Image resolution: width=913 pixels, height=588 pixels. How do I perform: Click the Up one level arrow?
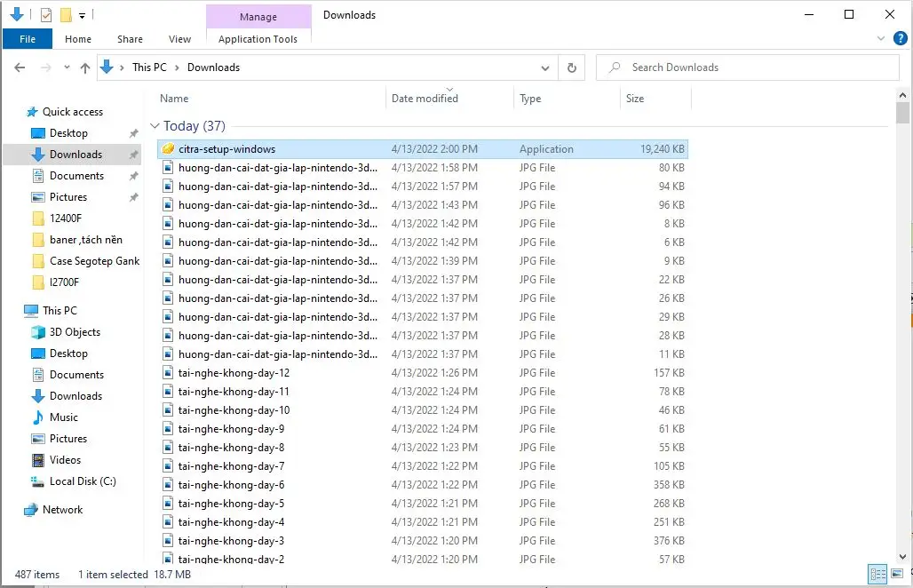85,68
